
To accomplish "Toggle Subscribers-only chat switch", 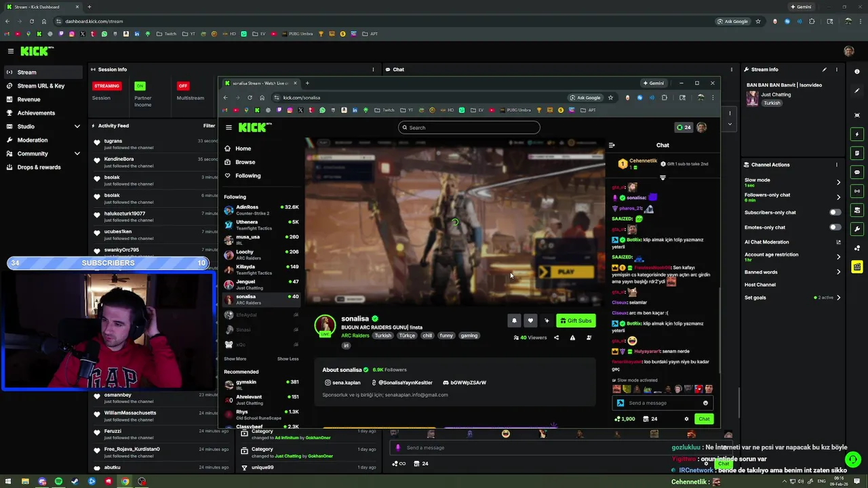I will (835, 212).
